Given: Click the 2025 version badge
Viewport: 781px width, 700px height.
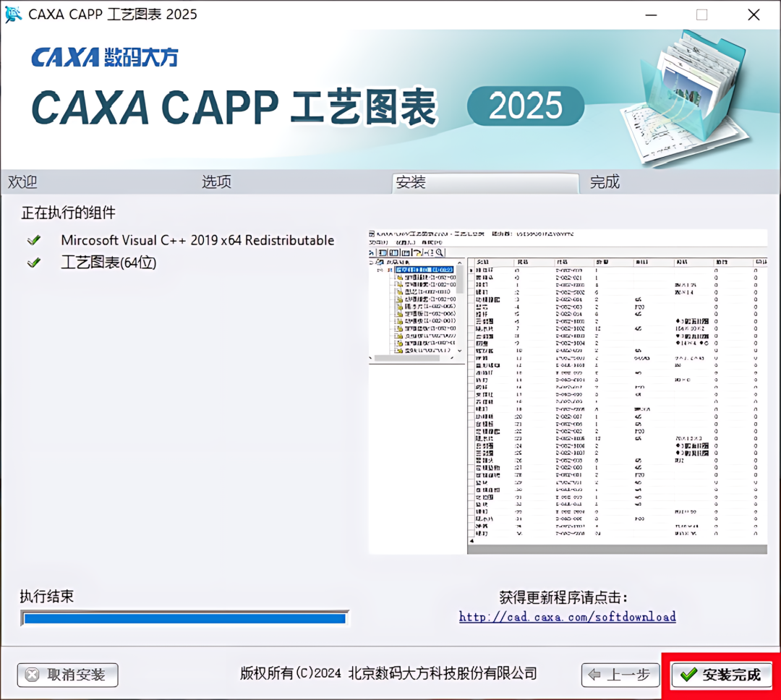Looking at the screenshot, I should tap(526, 106).
